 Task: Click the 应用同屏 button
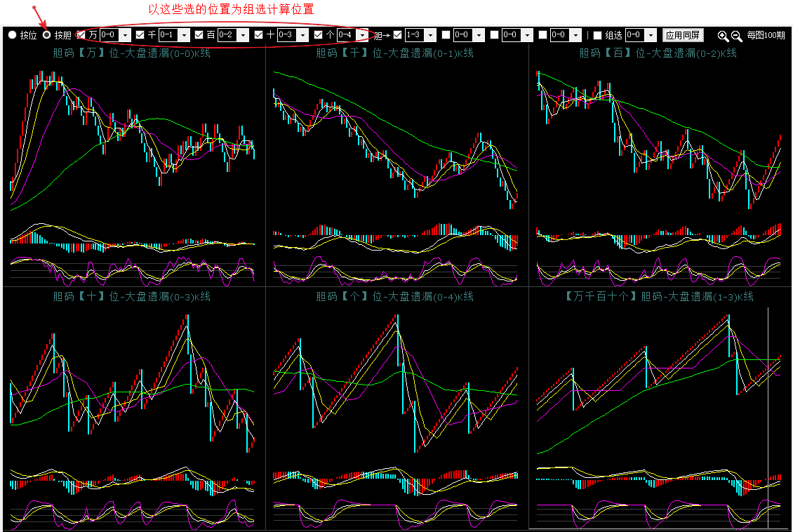(x=683, y=35)
